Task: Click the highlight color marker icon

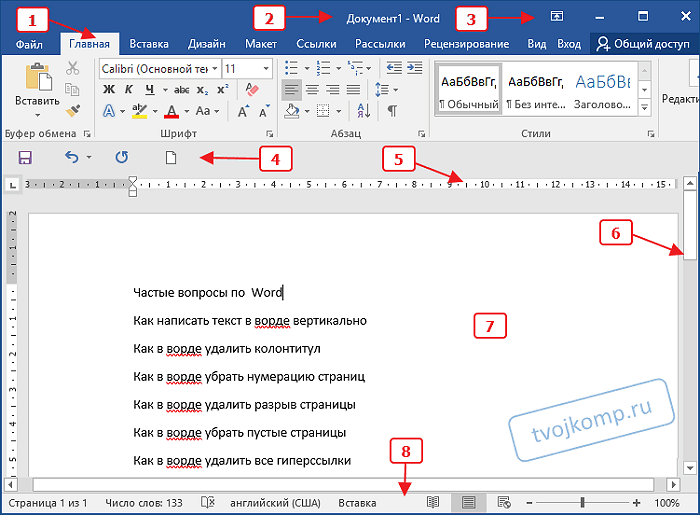Action: (140, 111)
